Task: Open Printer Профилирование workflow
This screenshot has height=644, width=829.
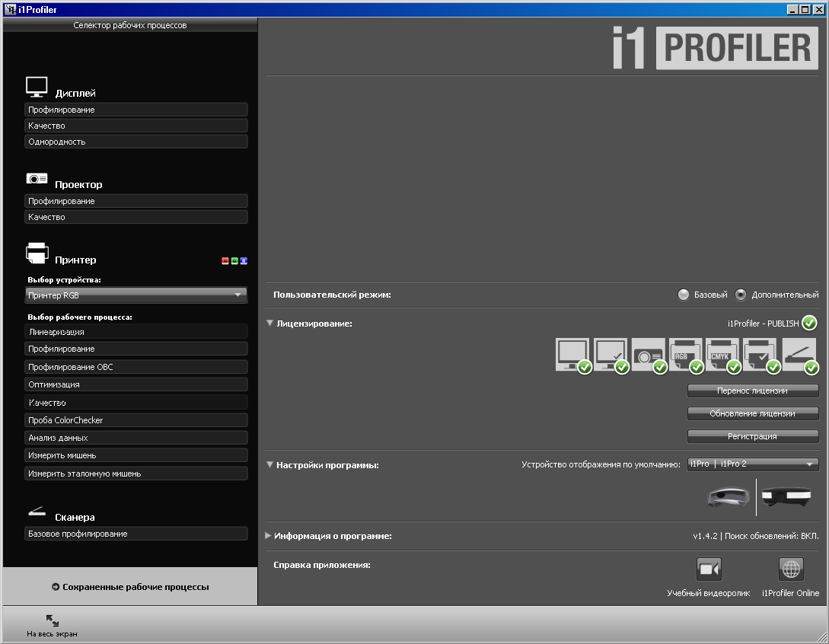Action: tap(136, 349)
